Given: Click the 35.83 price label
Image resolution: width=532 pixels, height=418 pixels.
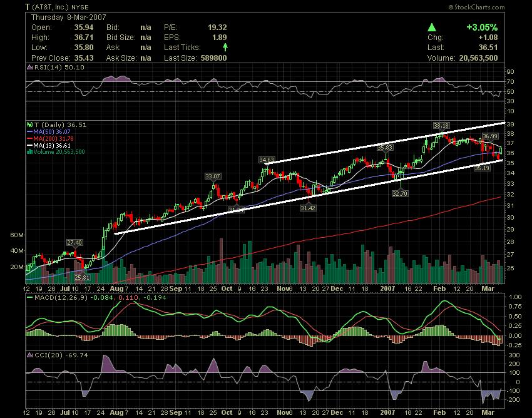Looking at the screenshot, I should (x=385, y=148).
